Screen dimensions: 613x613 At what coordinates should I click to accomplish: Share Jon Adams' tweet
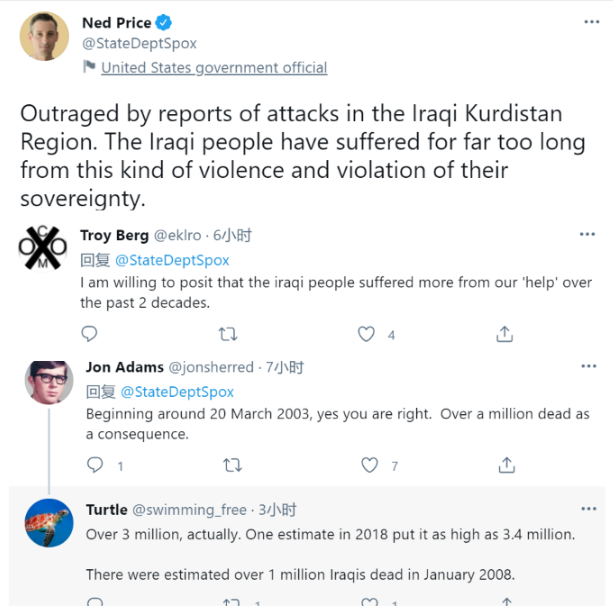coord(507,465)
